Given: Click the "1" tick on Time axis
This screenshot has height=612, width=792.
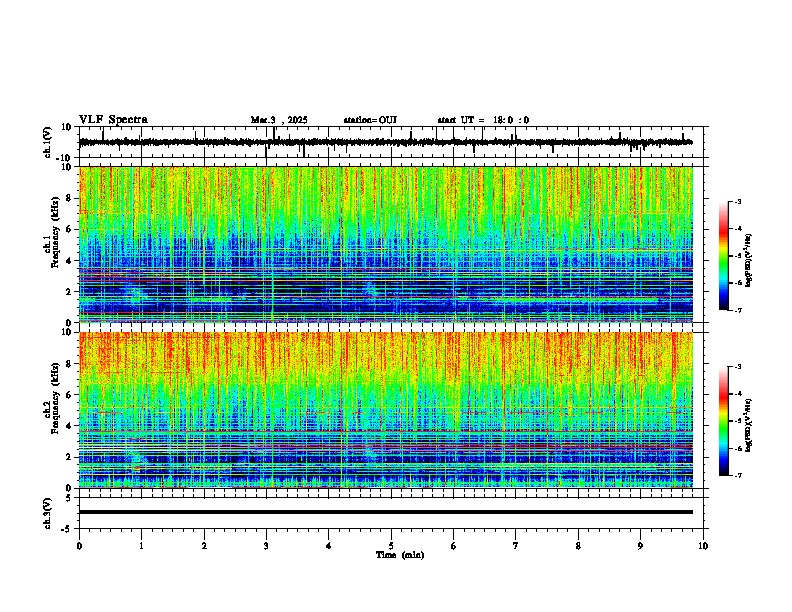Looking at the screenshot, I should pos(141,546).
